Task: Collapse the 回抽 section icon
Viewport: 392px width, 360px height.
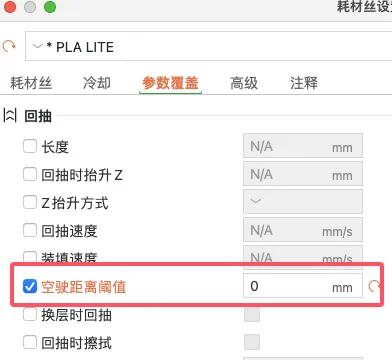Action: pos(10,116)
